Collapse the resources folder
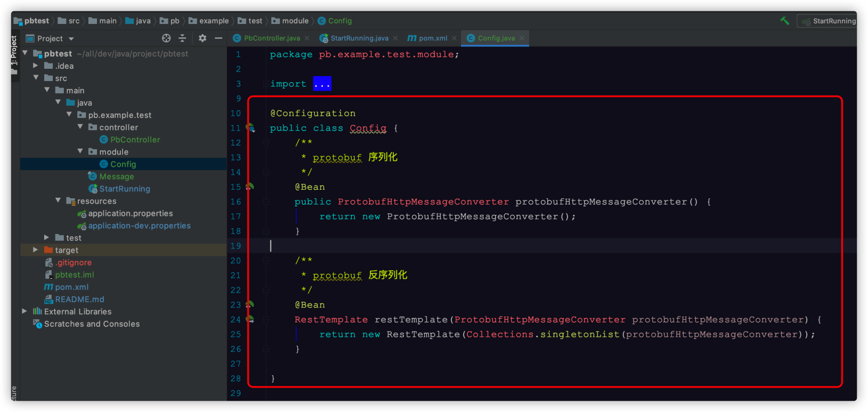 [58, 200]
